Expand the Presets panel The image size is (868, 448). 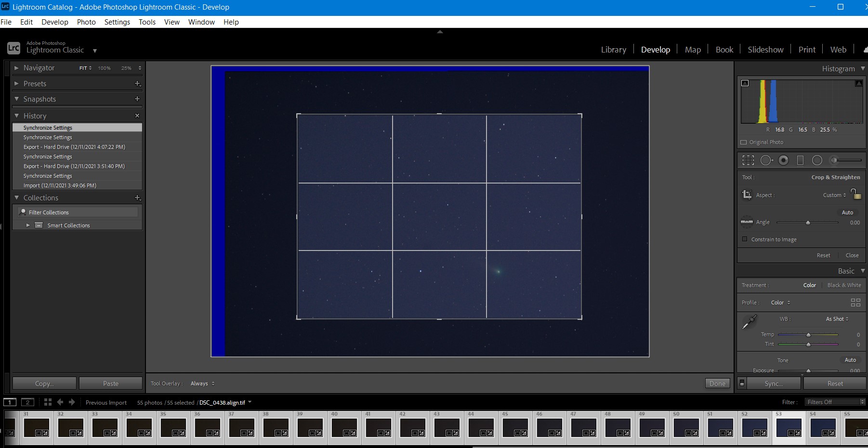[x=16, y=83]
